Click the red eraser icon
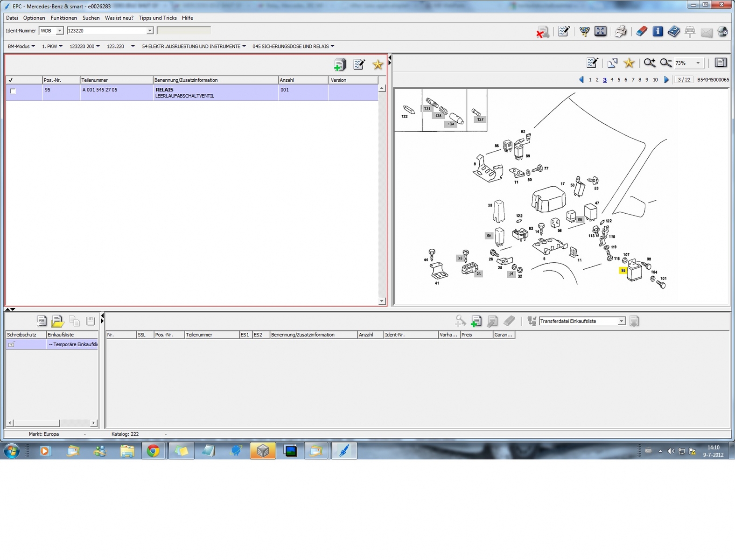The height and width of the screenshot is (560, 735). [642, 31]
